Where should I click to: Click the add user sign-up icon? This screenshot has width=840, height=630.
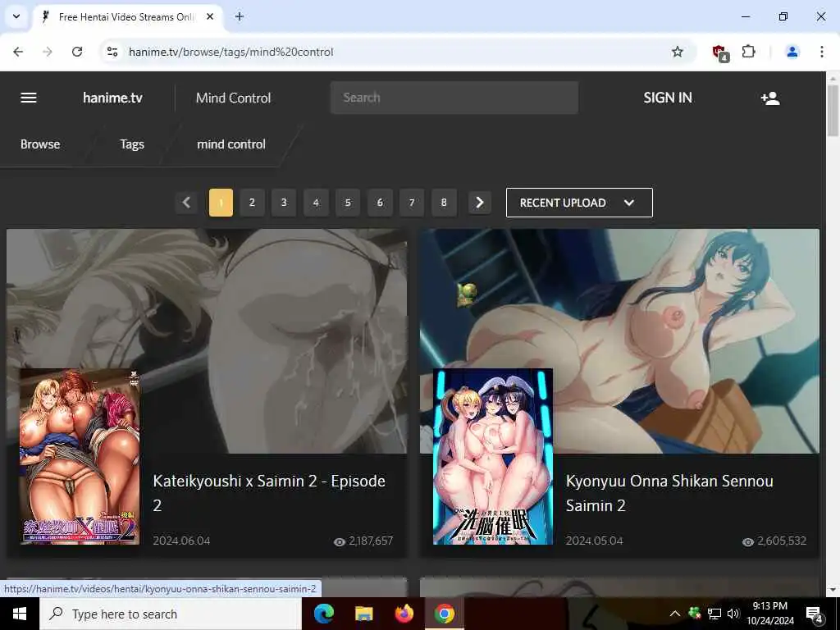769,98
